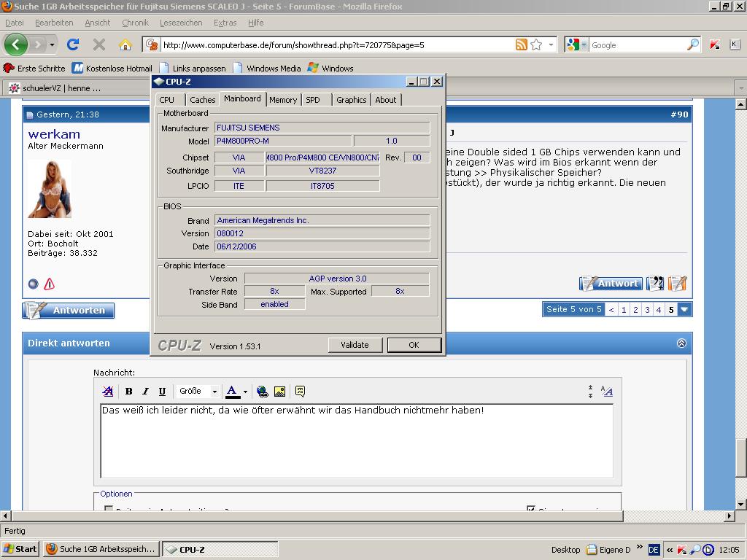Click the RSS feed icon in the address bar
The width and height of the screenshot is (747, 560).
521,44
